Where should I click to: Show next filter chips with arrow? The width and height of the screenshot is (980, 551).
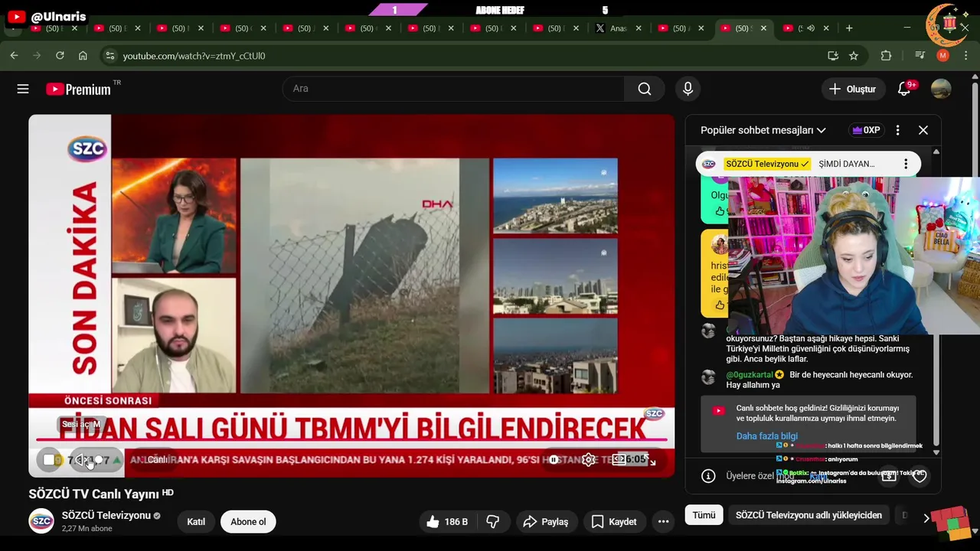click(x=926, y=518)
